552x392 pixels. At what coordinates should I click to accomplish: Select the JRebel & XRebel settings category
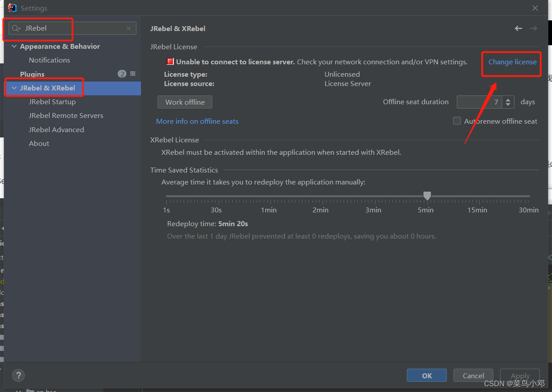pyautogui.click(x=47, y=88)
